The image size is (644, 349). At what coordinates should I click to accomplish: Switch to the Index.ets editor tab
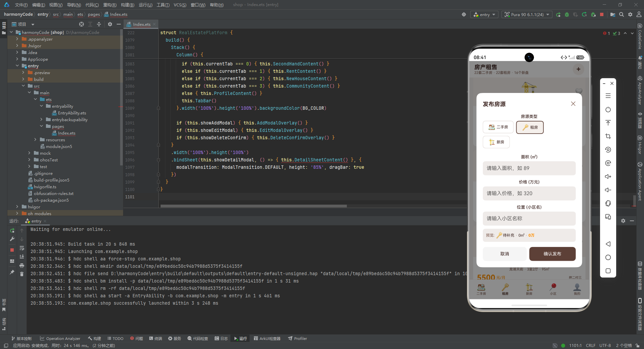tap(141, 24)
